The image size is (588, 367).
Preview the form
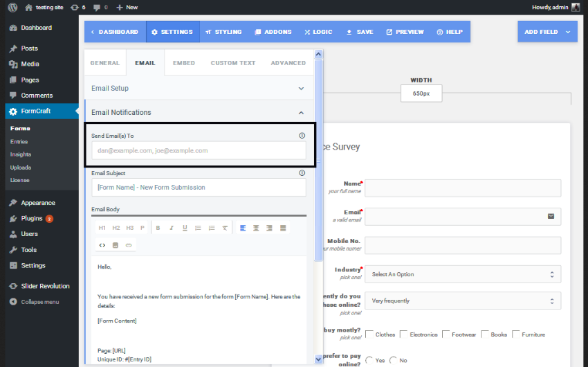click(x=405, y=32)
